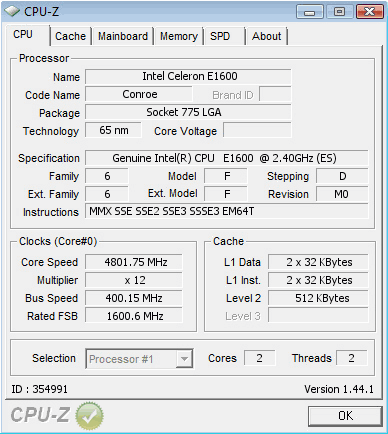
Task: Select the Memory tab
Action: click(x=179, y=36)
